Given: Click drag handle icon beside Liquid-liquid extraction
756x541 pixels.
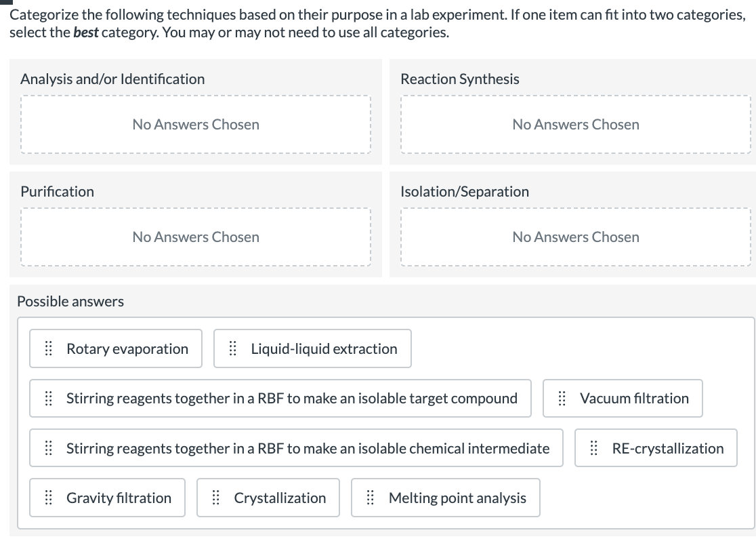Looking at the screenshot, I should 232,349.
